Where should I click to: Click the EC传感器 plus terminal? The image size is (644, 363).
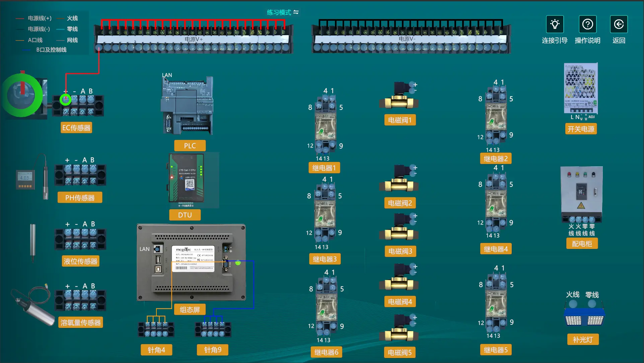(66, 99)
